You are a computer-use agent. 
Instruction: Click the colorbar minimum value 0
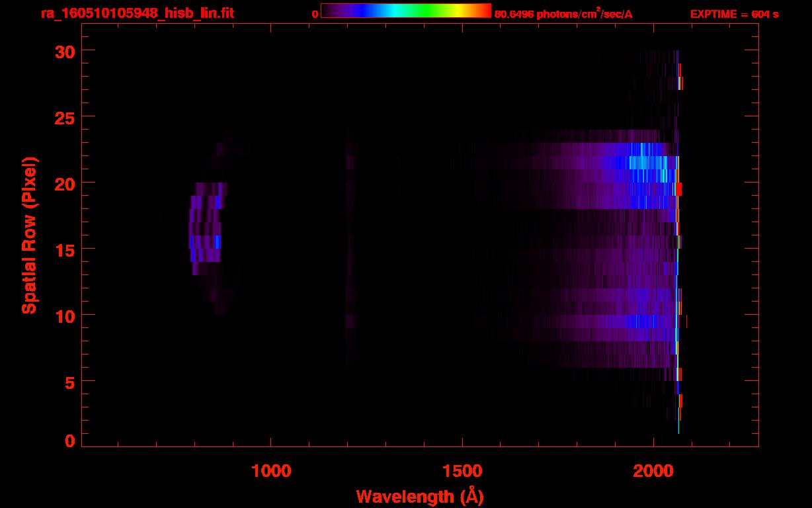(x=315, y=14)
